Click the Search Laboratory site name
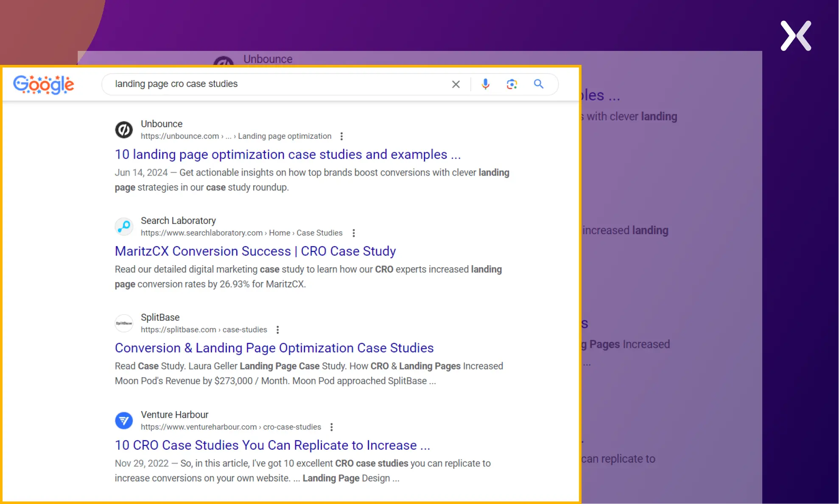Image resolution: width=839 pixels, height=504 pixels. tap(178, 221)
